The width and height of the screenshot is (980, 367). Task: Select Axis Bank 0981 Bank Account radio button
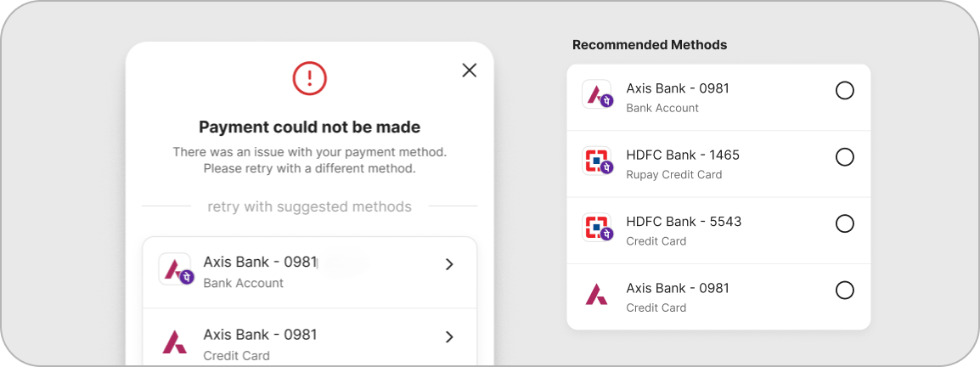point(844,91)
